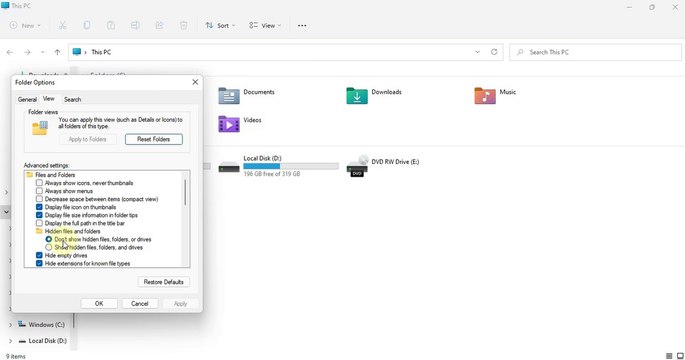The image size is (685, 360).
Task: Select the DVD RW Drive (E:) icon
Action: (357, 166)
